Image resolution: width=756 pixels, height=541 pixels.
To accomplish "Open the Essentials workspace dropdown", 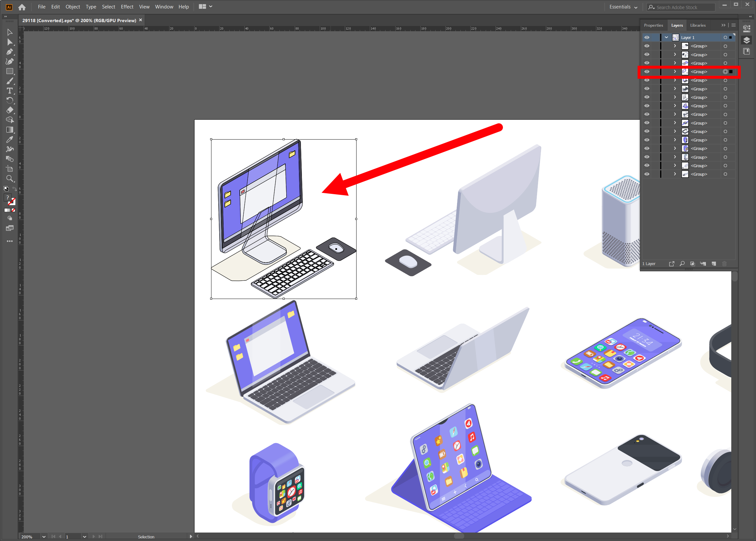I will tap(623, 7).
